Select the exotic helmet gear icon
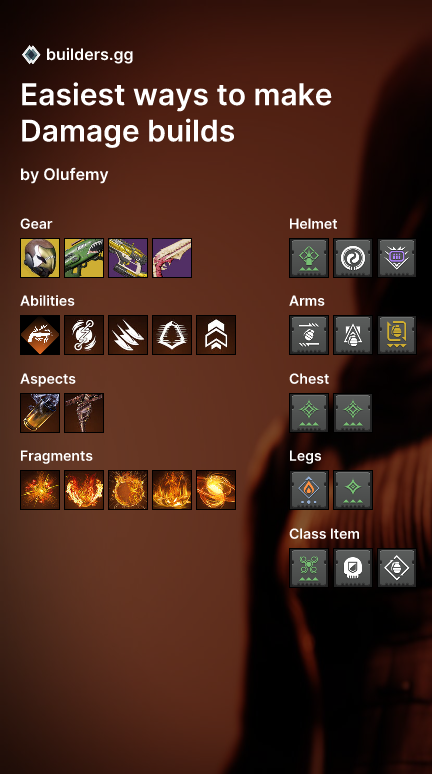Viewport: 432px width, 774px height. click(40, 258)
